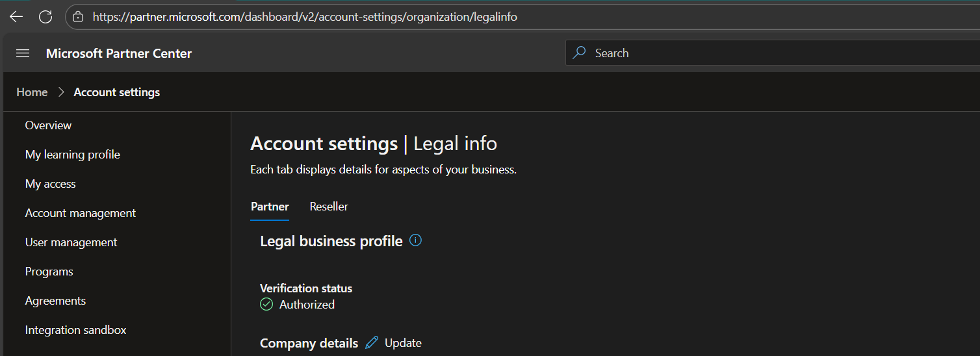Image resolution: width=980 pixels, height=356 pixels.
Task: Open Agreements in the sidebar
Action: point(56,301)
